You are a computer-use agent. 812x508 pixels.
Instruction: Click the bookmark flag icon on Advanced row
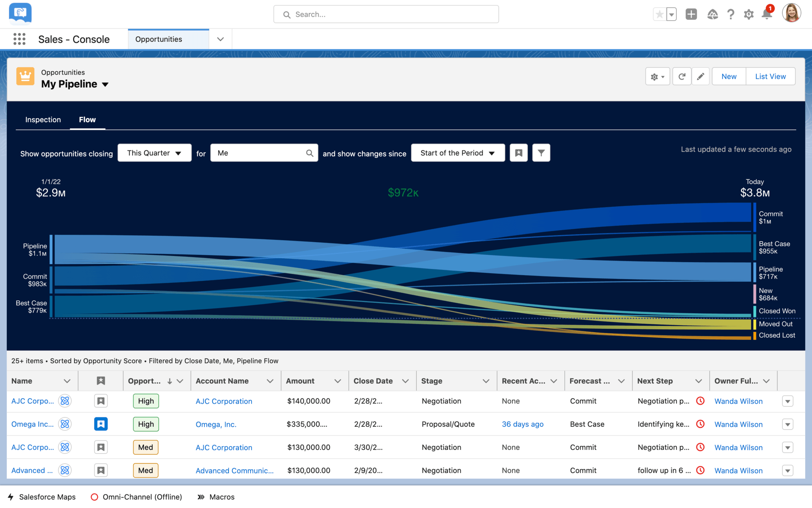click(101, 469)
